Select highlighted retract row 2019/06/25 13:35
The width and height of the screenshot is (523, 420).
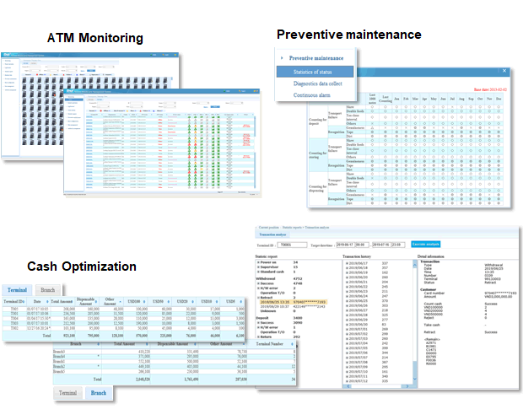tap(294, 302)
